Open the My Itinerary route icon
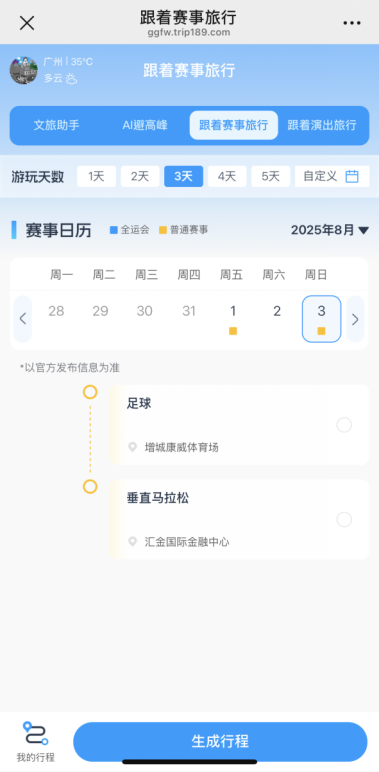This screenshot has height=772, width=379. click(x=35, y=734)
